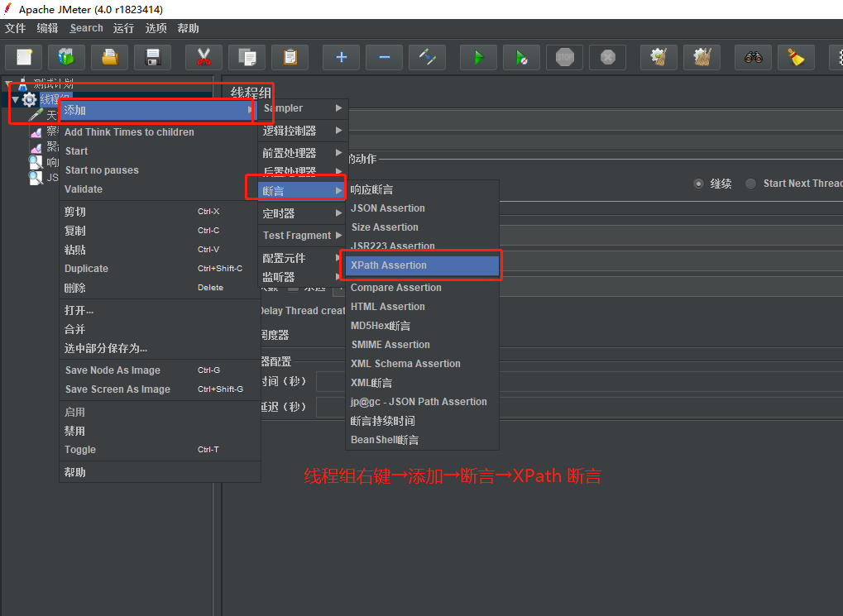Click the Toggle enable/disable toolbar icon
843x616 pixels.
428,57
